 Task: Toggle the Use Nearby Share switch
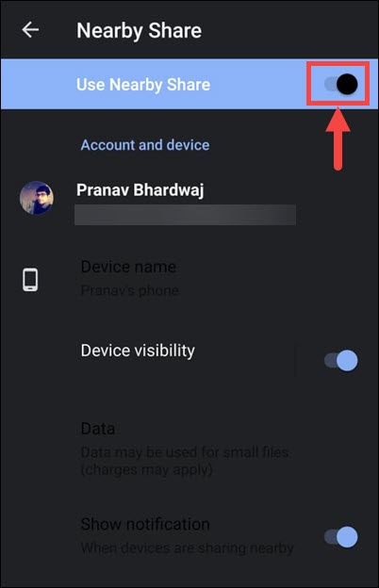[x=341, y=84]
